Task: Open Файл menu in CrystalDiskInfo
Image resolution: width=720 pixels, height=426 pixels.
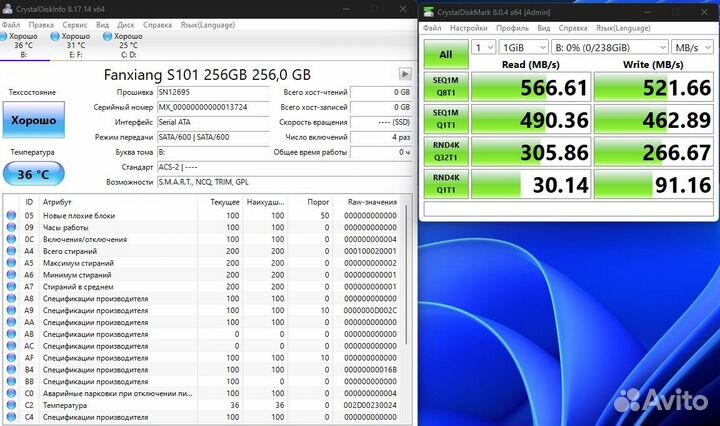Action: (11, 25)
